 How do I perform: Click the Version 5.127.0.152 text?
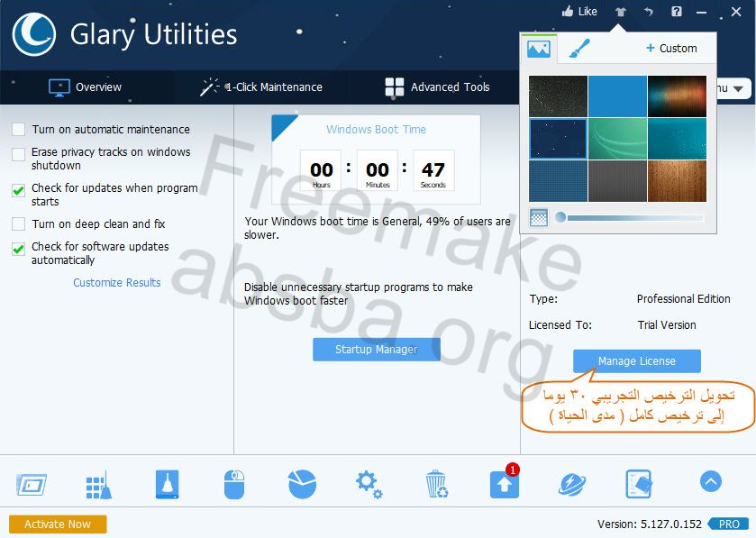pos(649,524)
